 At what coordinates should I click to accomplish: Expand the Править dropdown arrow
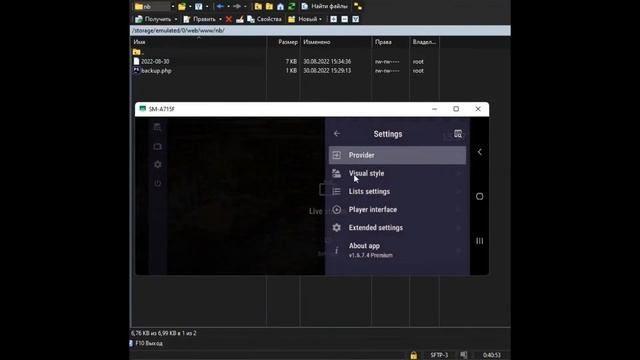pos(220,19)
